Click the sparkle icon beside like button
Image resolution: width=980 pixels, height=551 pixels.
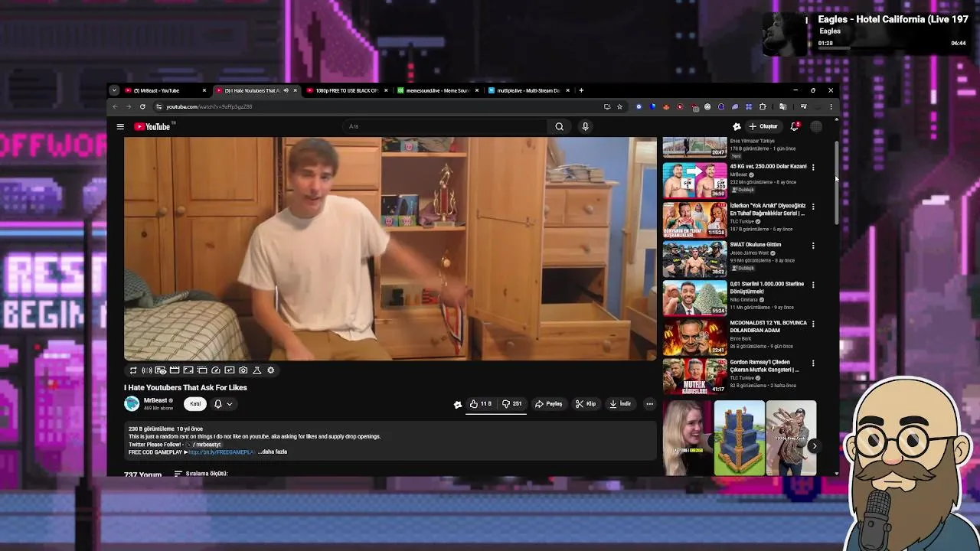click(458, 404)
